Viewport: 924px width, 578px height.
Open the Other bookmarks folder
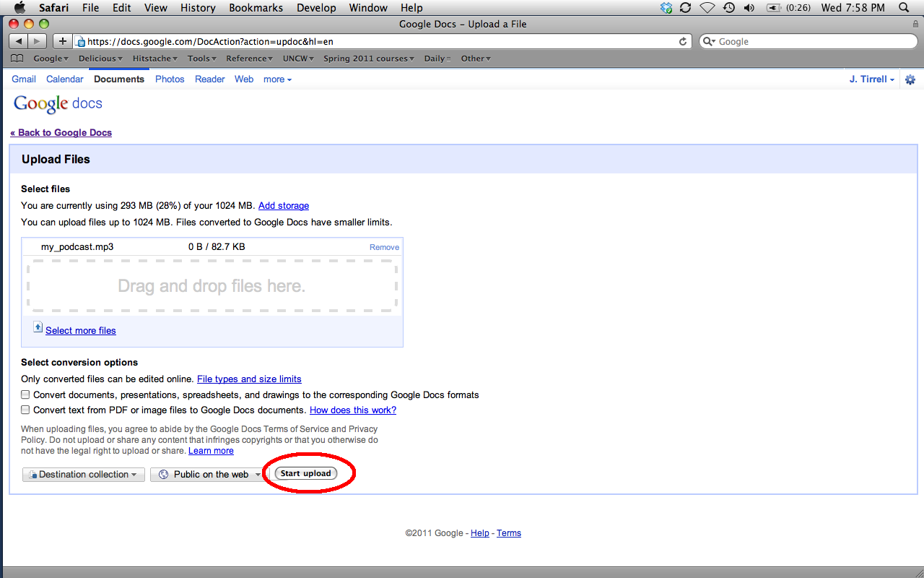point(476,59)
